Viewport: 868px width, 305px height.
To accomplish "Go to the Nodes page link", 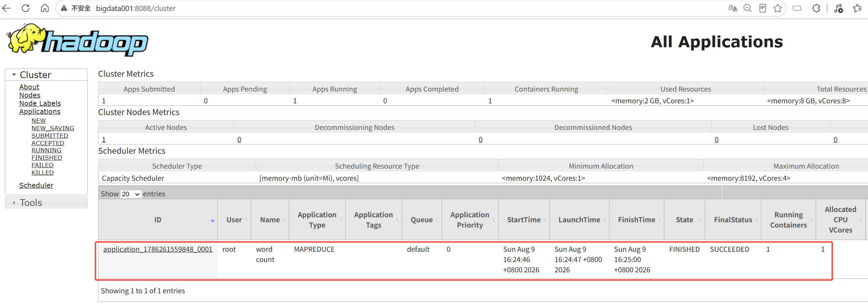I will (30, 95).
